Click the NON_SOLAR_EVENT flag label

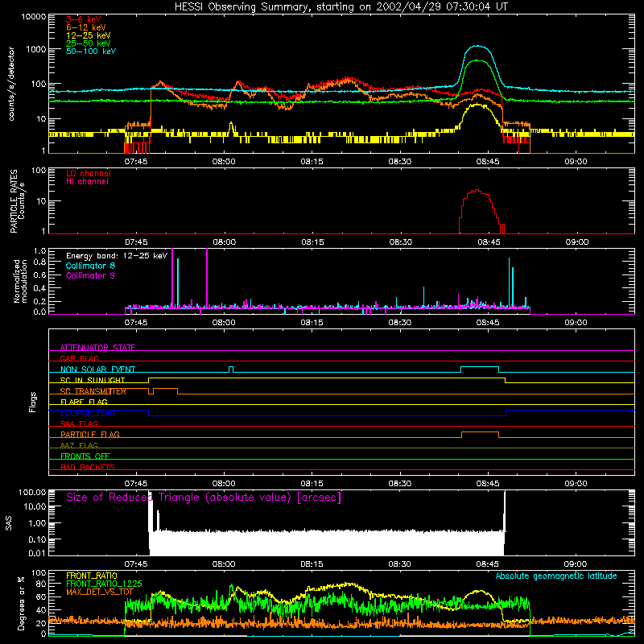tap(97, 369)
